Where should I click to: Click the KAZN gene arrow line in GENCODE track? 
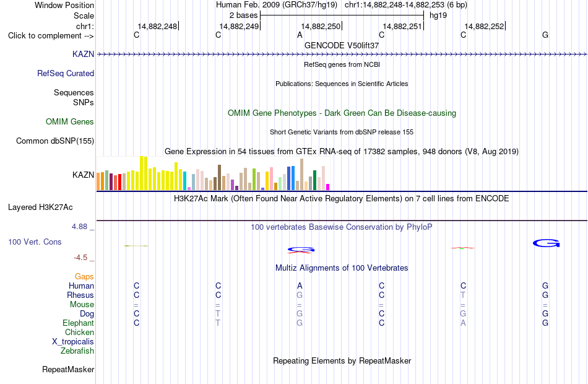pyautogui.click(x=342, y=55)
